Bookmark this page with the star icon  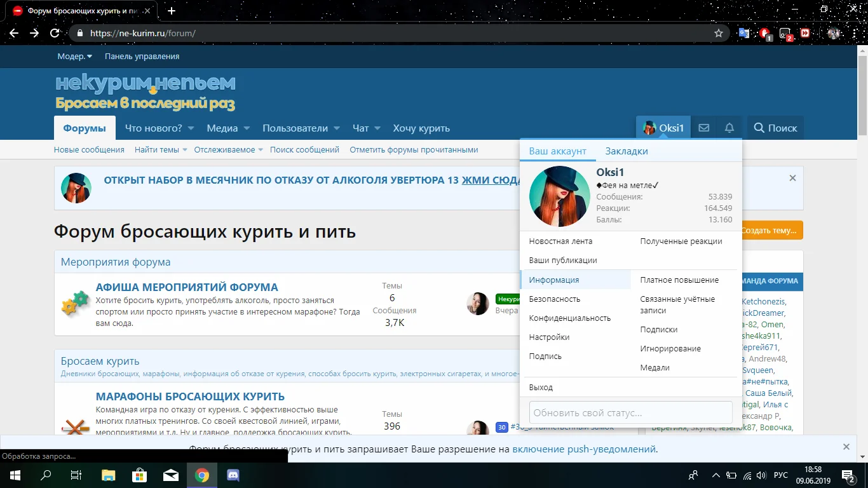click(719, 33)
